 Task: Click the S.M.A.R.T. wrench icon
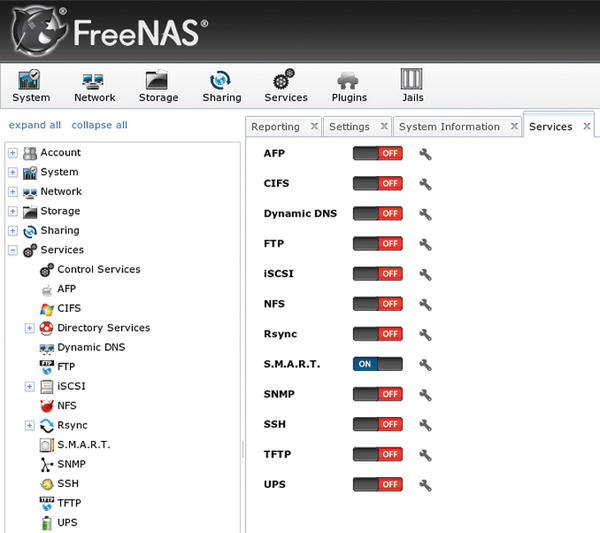coord(425,365)
